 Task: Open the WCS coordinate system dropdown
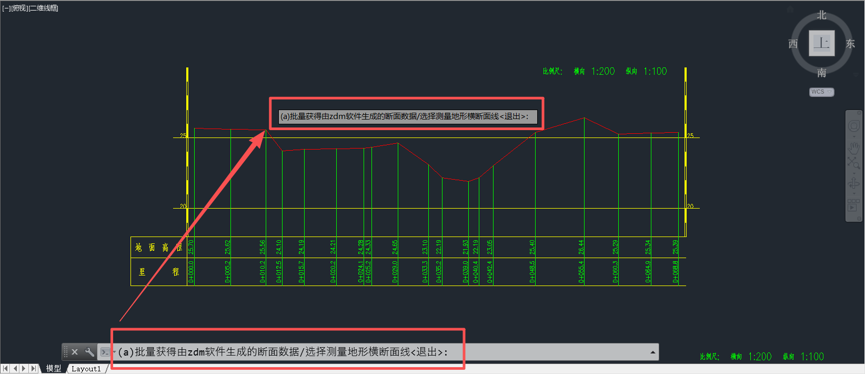tap(821, 92)
